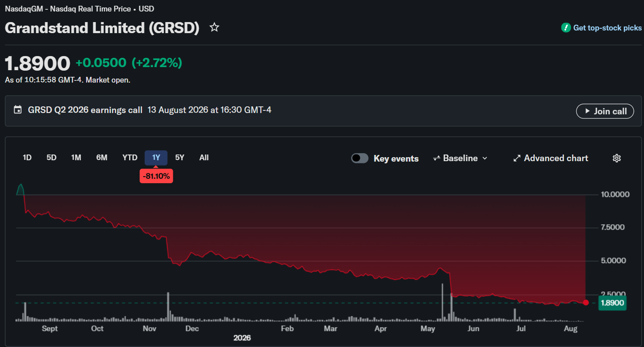Screen dimensions: 644x347
Task: Switch chart to 5Y range
Action: point(180,158)
